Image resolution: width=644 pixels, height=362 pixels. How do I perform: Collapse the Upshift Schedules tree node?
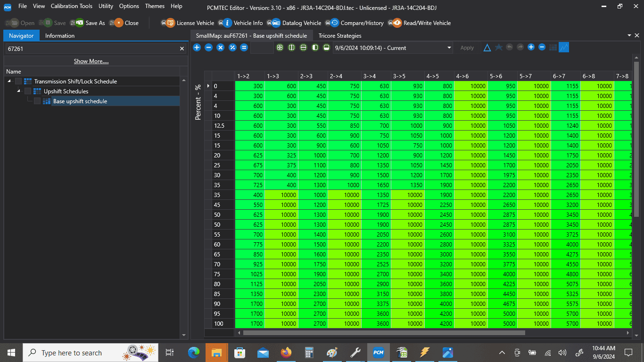19,91
